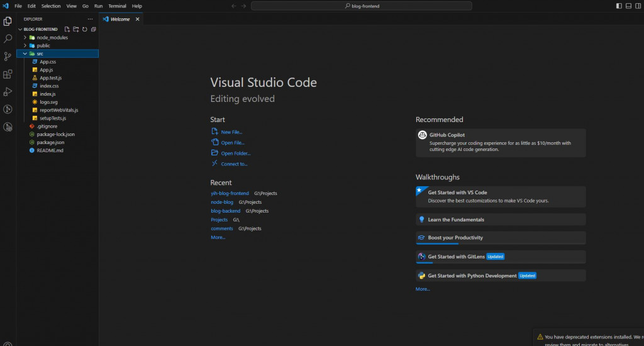Click the blog-frontend command center search box
Image resolution: width=644 pixels, height=346 pixels.
tap(362, 6)
